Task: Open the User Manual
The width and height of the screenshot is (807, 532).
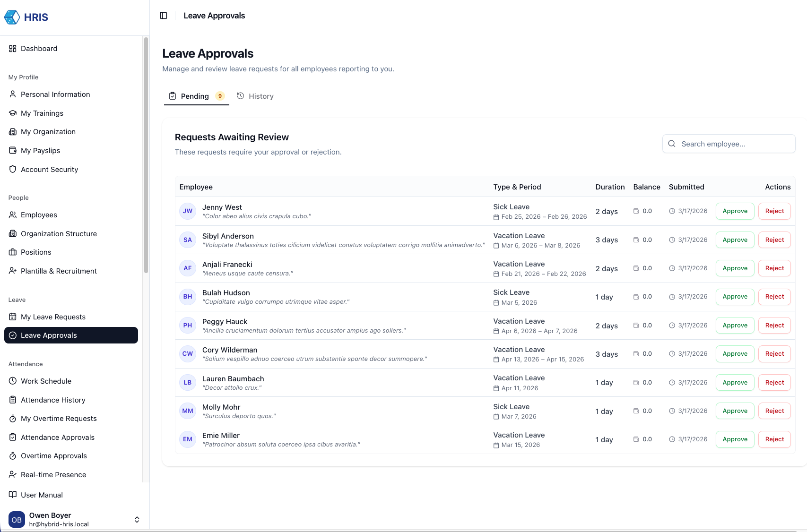Action: pos(42,495)
